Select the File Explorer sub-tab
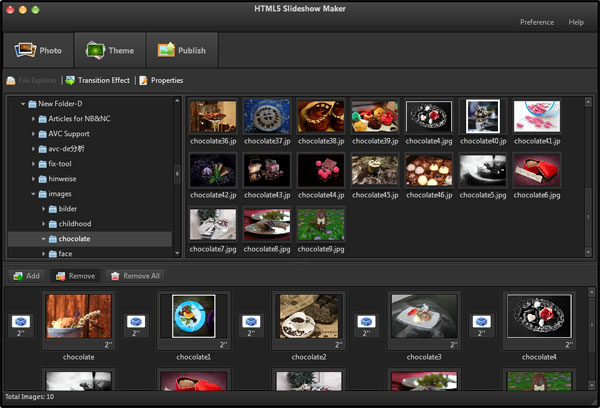600x408 pixels. tap(32, 80)
